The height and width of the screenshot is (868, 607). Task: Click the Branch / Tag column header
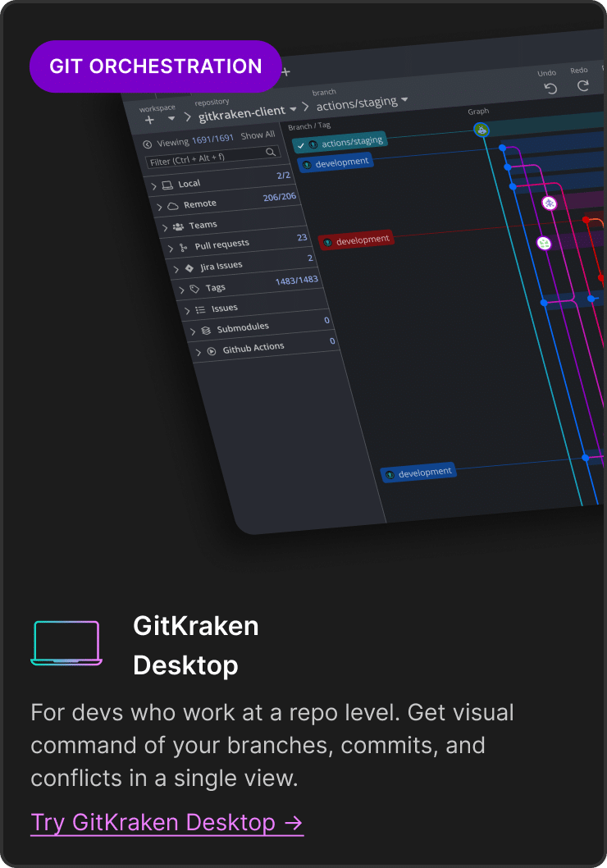pyautogui.click(x=309, y=126)
